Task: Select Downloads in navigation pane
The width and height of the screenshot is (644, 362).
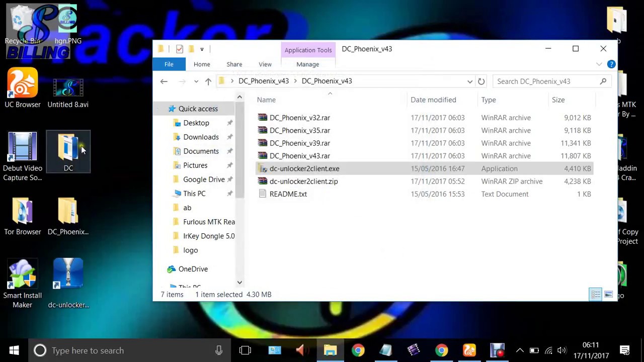Action: tap(201, 137)
